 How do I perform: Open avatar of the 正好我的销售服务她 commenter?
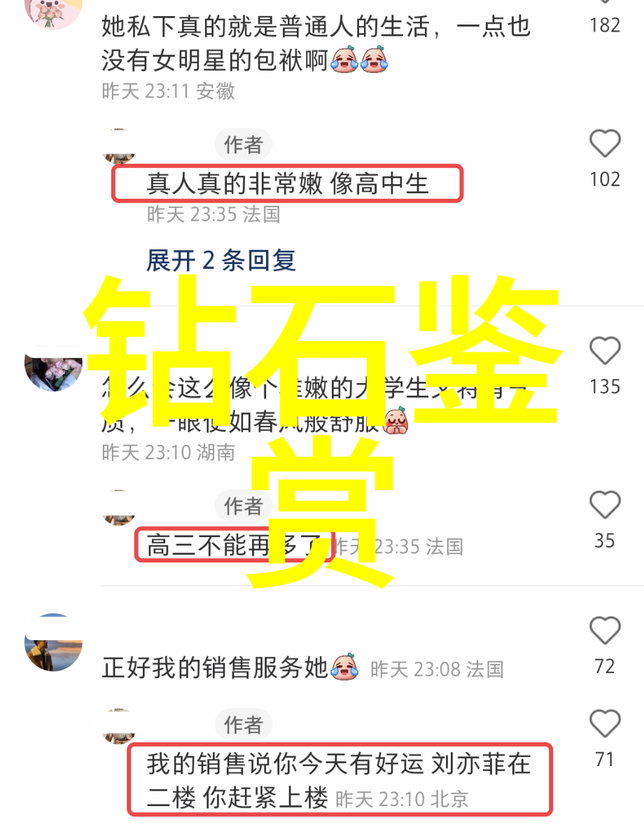(53, 642)
